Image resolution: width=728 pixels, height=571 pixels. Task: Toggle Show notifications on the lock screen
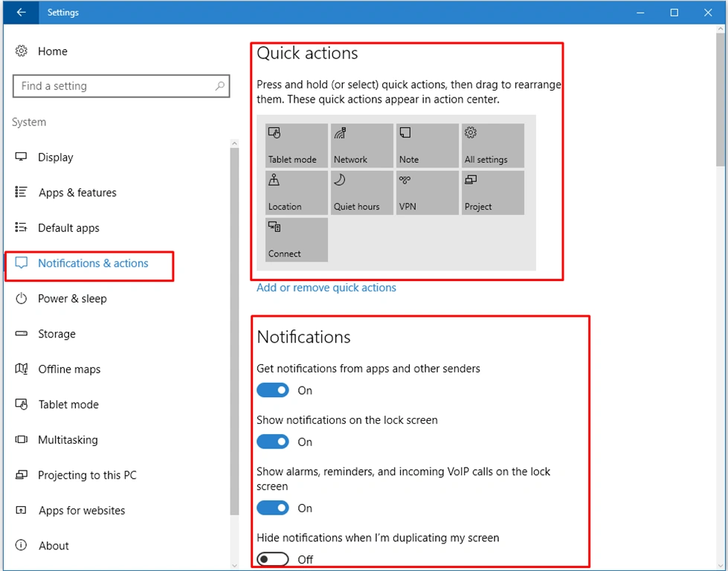point(273,442)
